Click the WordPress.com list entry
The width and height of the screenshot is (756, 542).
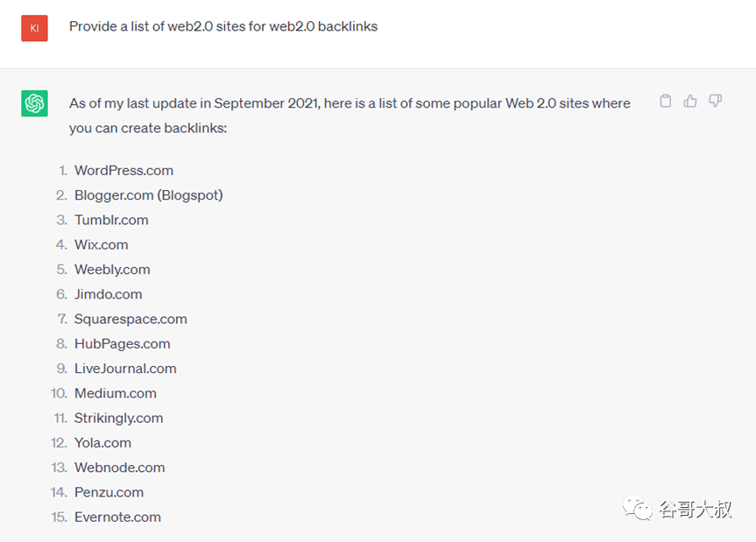click(124, 171)
